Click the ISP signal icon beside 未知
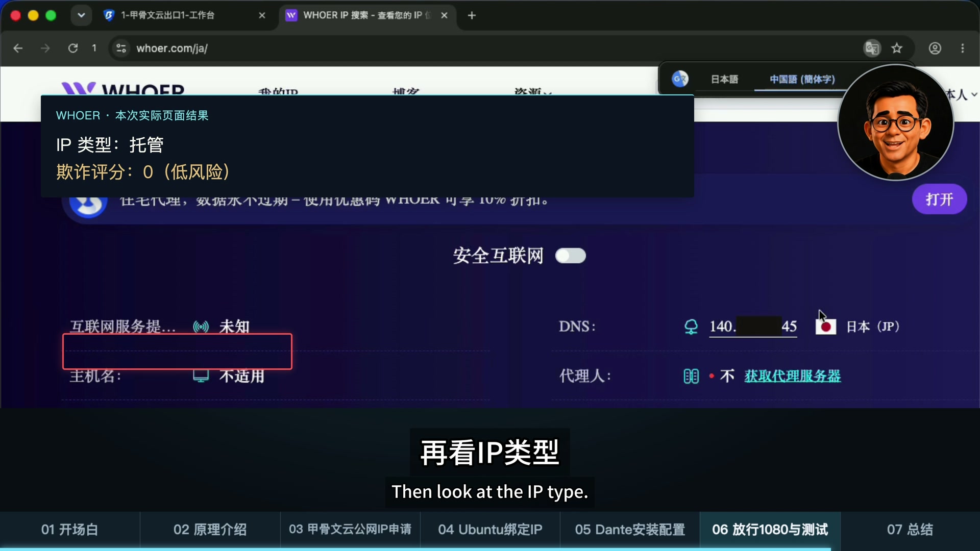The height and width of the screenshot is (551, 980). [201, 327]
